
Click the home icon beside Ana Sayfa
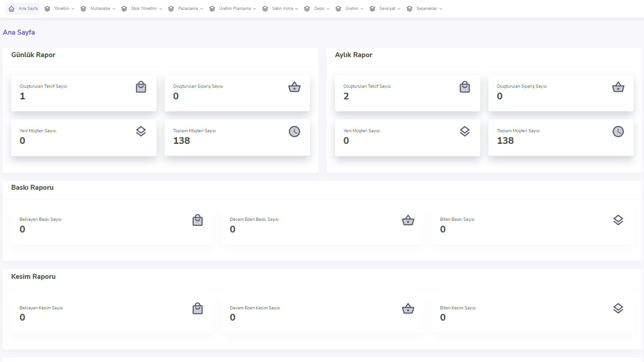tap(11, 9)
